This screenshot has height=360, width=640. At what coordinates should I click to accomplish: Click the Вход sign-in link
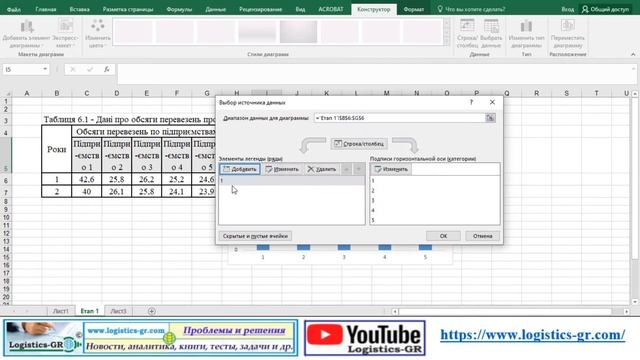[x=567, y=9]
